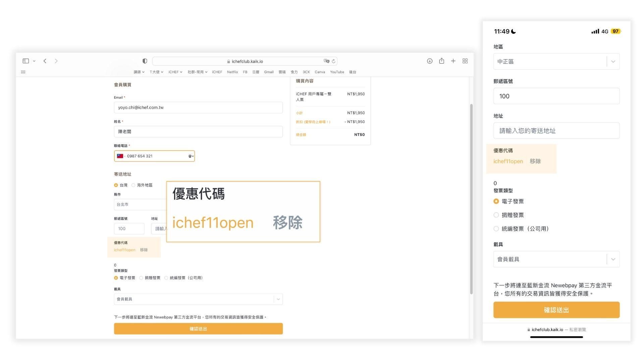Reload the page using the refresh icon
644x362 pixels.
tap(333, 61)
